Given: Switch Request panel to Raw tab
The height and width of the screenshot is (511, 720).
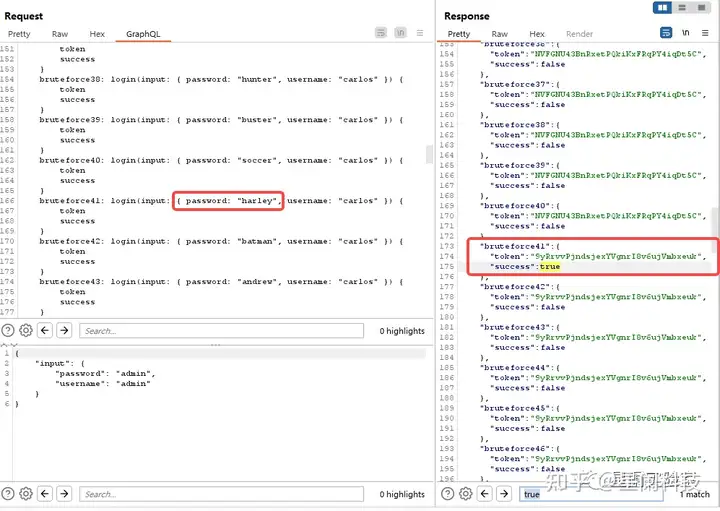Looking at the screenshot, I should (x=60, y=34).
